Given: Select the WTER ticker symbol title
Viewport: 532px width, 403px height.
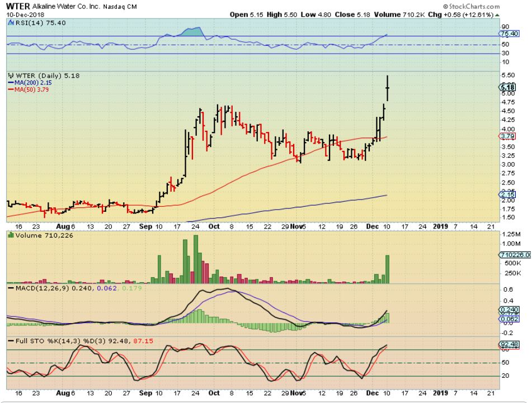Looking at the screenshot, I should 17,7.
